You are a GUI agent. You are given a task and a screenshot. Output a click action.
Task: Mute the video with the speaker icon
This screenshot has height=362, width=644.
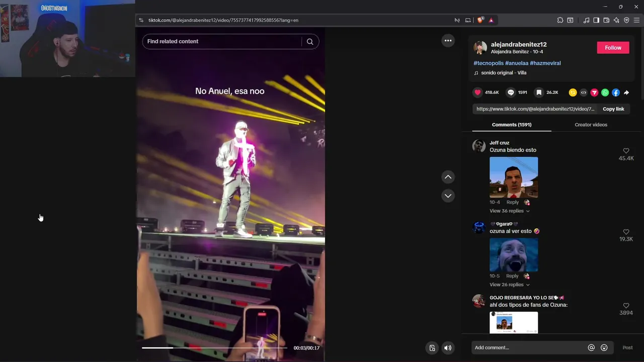pyautogui.click(x=448, y=348)
